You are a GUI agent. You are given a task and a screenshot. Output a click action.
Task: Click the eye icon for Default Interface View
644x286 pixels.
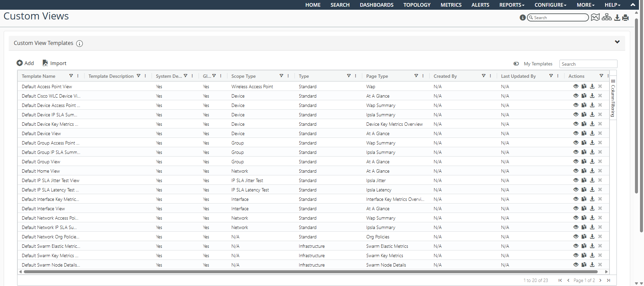[576, 209]
